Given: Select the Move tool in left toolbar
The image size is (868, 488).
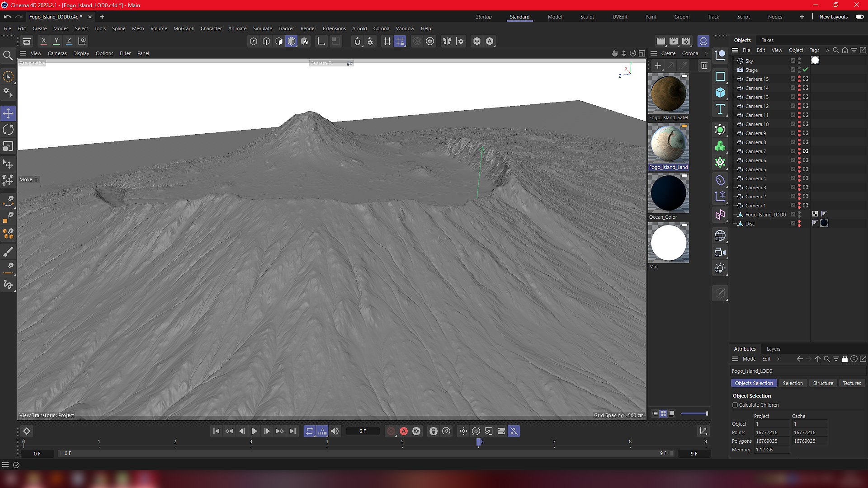Looking at the screenshot, I should (x=8, y=113).
